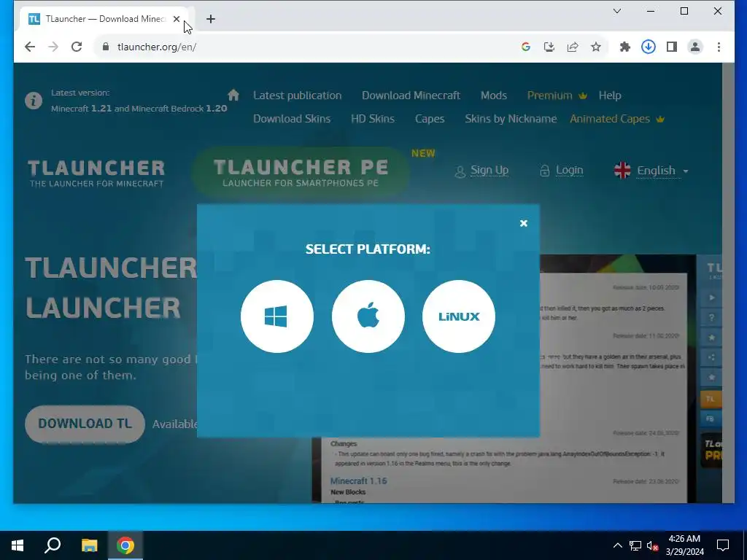This screenshot has width=747, height=560.
Task: Click Chrome icon in taskbar
Action: (x=125, y=545)
